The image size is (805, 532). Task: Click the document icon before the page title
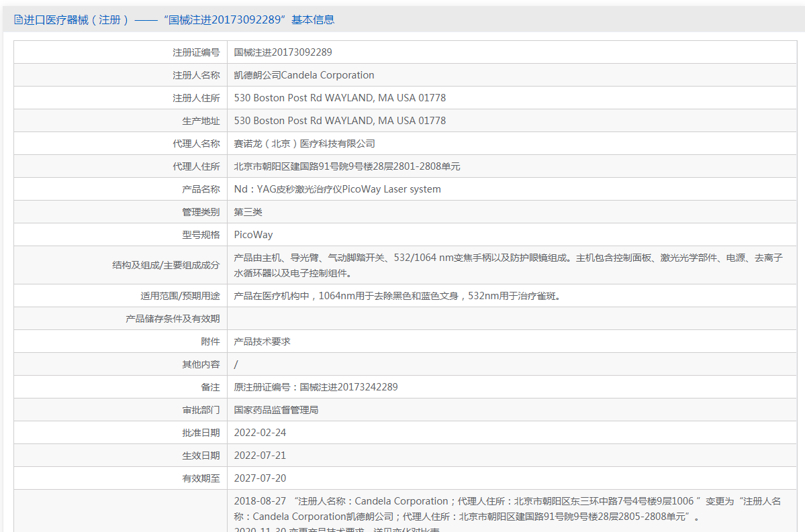[18, 20]
